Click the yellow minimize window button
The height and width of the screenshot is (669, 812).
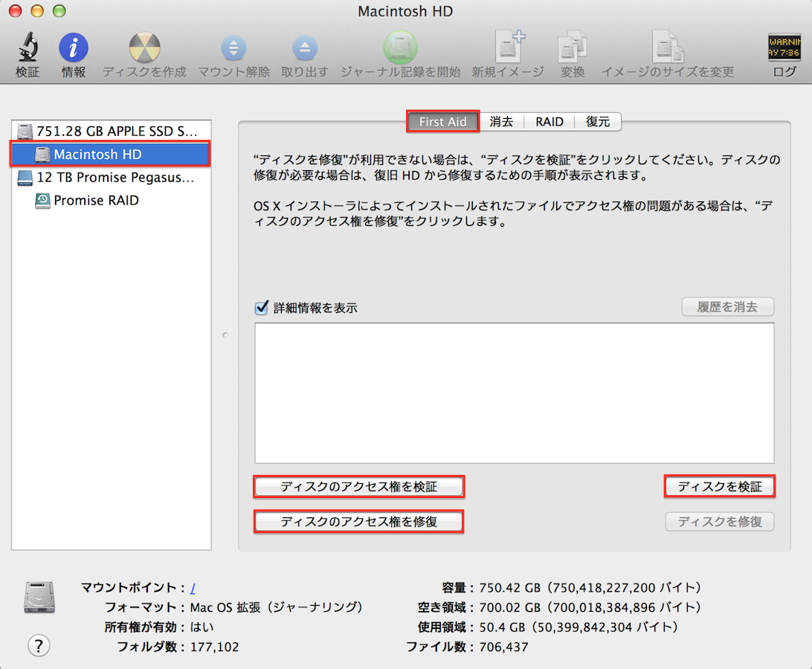pyautogui.click(x=37, y=11)
